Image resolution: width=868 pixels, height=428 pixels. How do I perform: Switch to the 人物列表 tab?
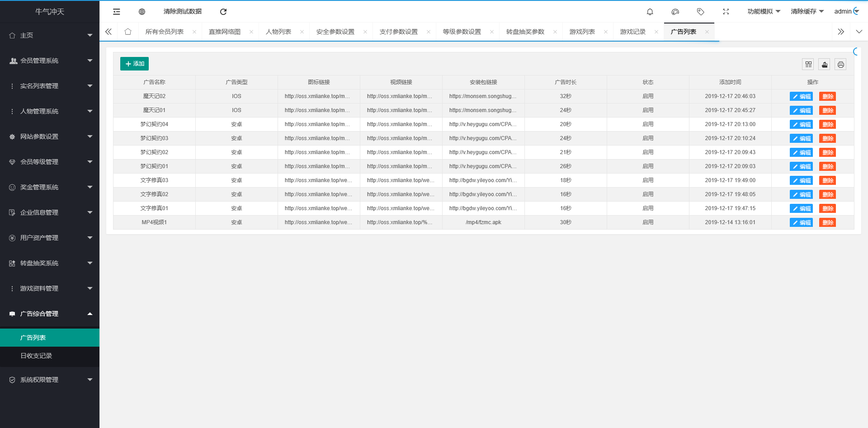click(x=278, y=32)
